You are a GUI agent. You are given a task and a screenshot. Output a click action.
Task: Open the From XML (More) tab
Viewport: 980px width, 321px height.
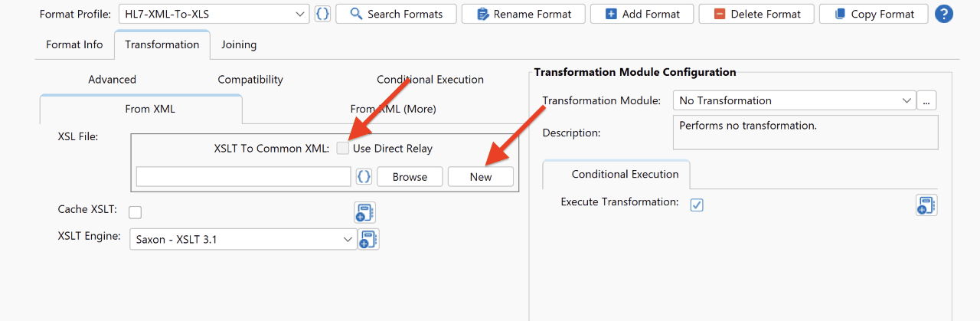click(x=393, y=109)
